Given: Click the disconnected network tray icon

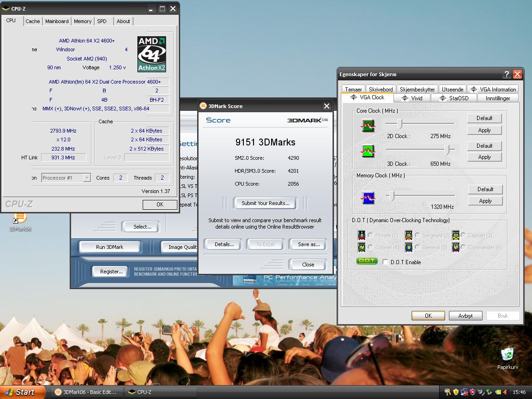Looking at the screenshot, I should (x=465, y=392).
